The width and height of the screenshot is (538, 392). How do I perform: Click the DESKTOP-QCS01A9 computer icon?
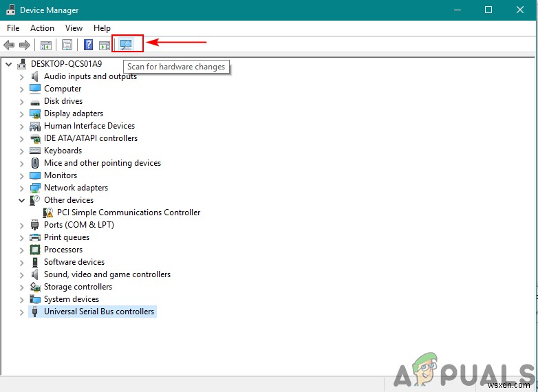22,64
